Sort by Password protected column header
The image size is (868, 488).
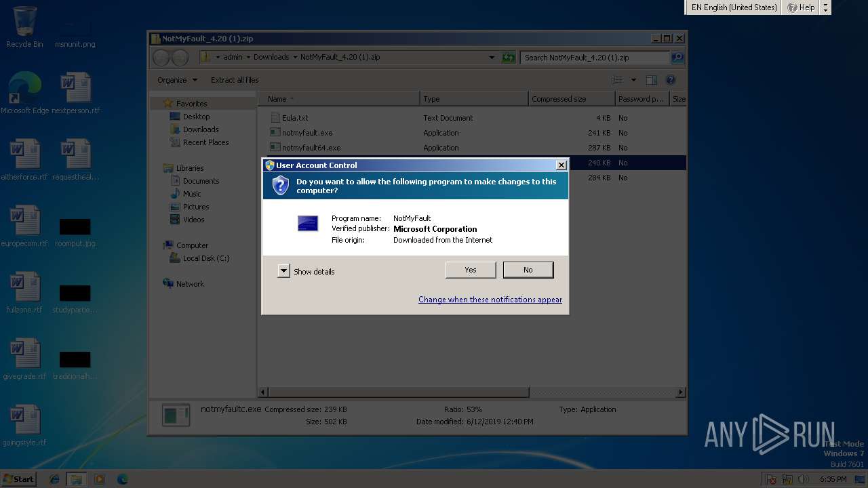[642, 99]
